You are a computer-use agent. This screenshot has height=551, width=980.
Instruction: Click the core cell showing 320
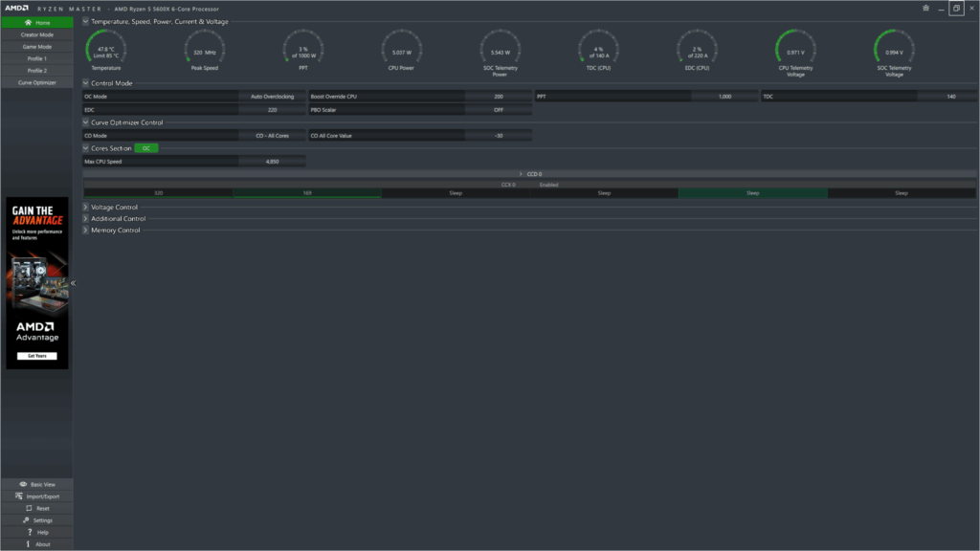[158, 193]
